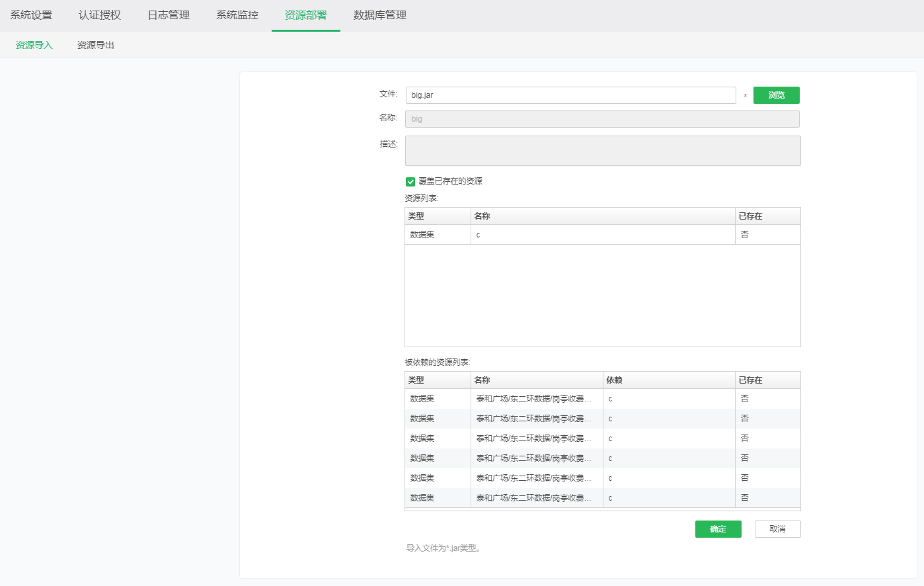
Task: Switch to the 资源导出 sub-tab
Action: 96,45
